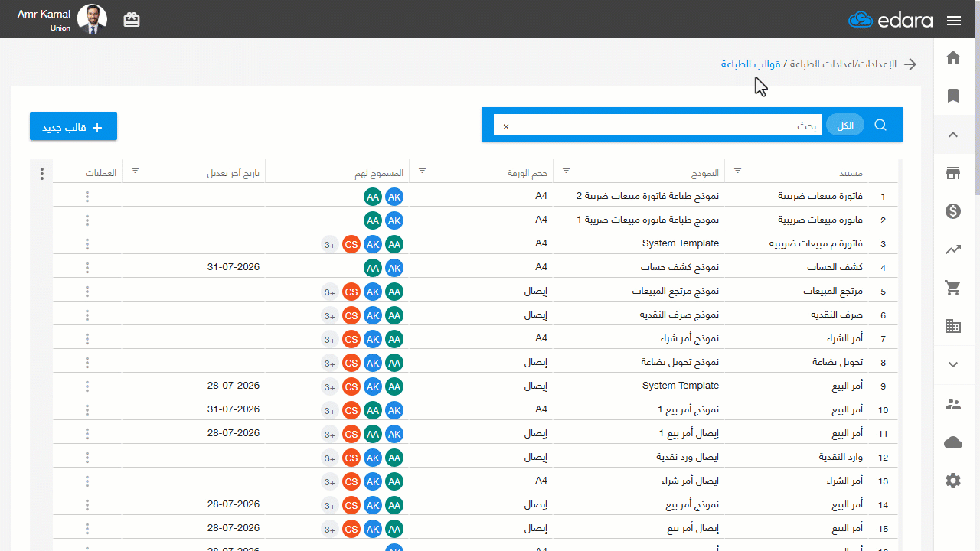980x551 pixels.
Task: Click the edara logo
Action: 890,20
